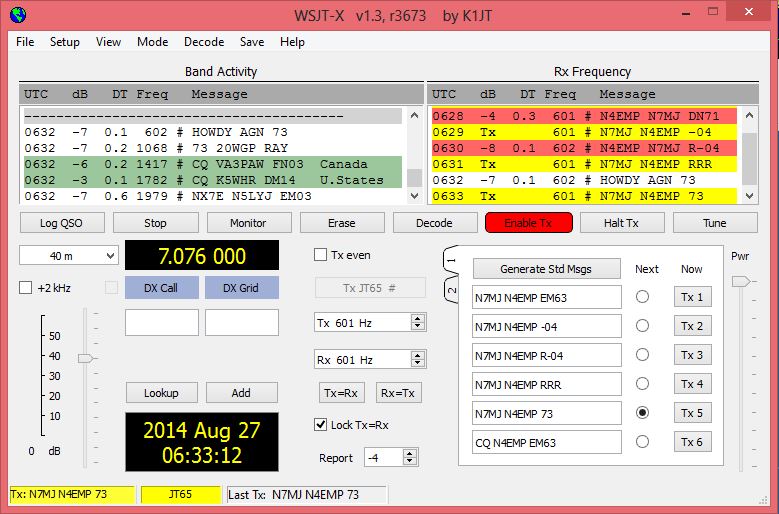Click the N7MJ N4EMP EM63 message field
This screenshot has width=779, height=514.
[546, 297]
